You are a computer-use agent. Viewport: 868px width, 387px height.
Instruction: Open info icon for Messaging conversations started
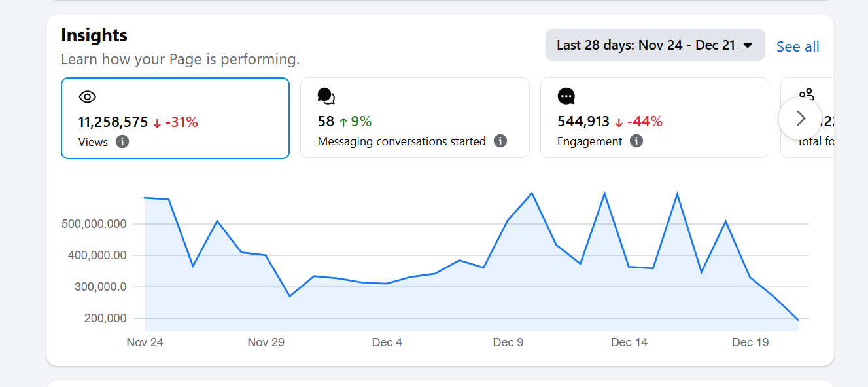tap(500, 141)
